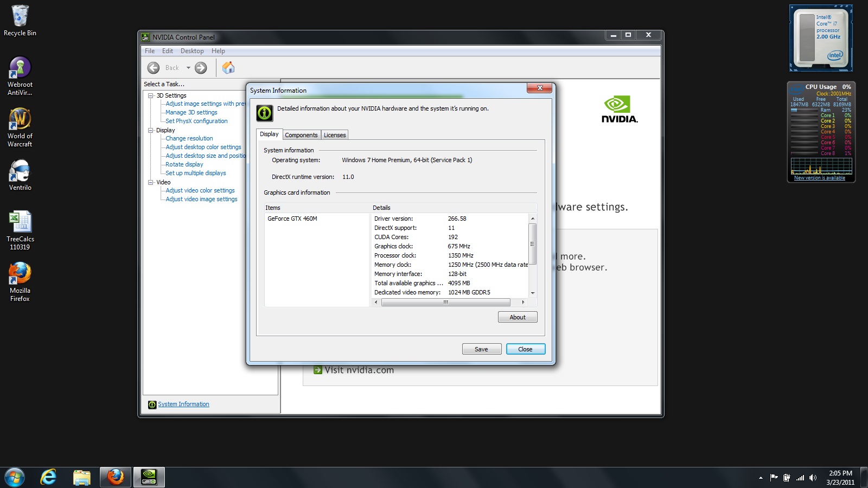868x488 pixels.
Task: Select Set PhysX configuration task
Action: coord(196,121)
